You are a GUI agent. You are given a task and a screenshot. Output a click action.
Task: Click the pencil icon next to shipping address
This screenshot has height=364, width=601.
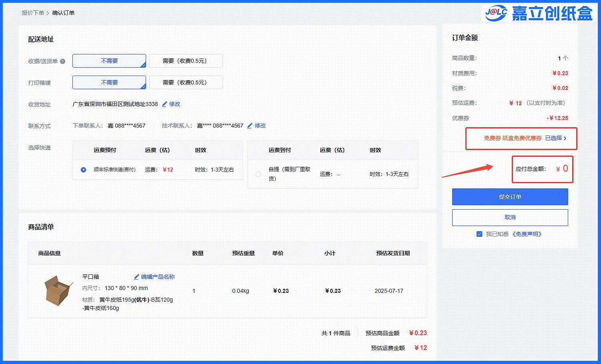click(164, 104)
